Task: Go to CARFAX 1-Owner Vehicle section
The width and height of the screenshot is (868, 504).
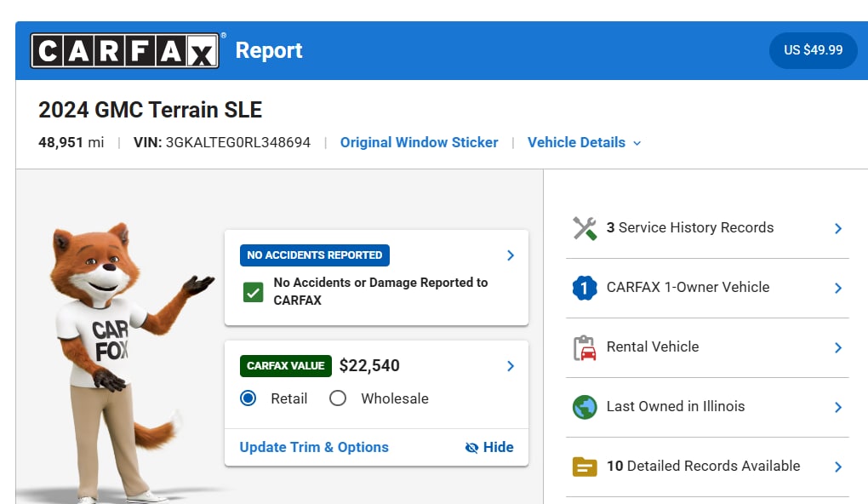Action: coord(707,288)
